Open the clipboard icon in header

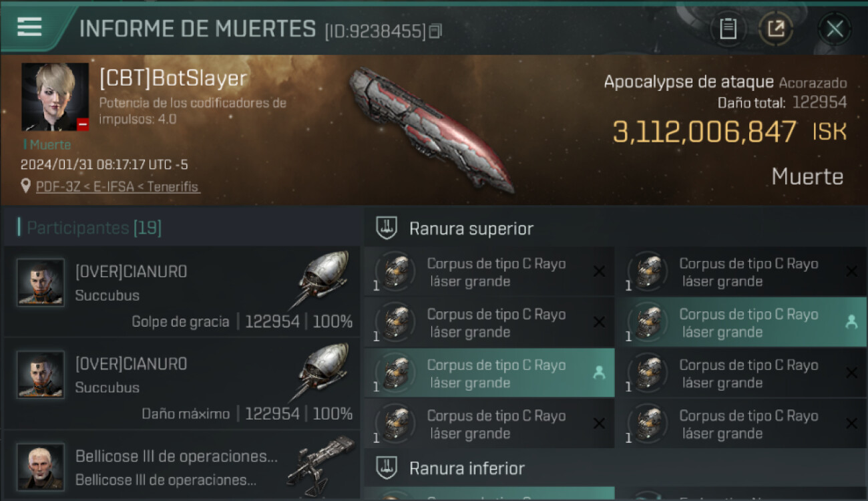728,29
